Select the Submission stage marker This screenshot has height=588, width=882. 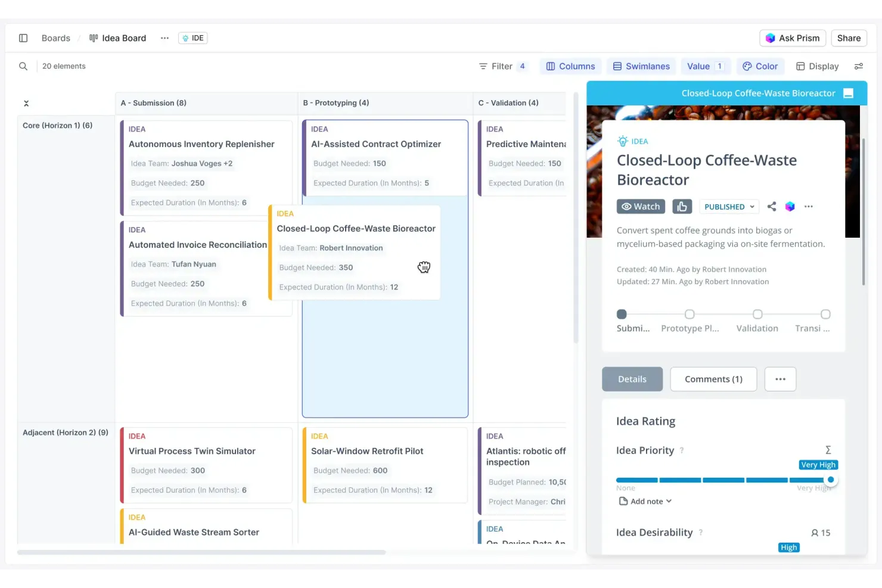point(622,314)
